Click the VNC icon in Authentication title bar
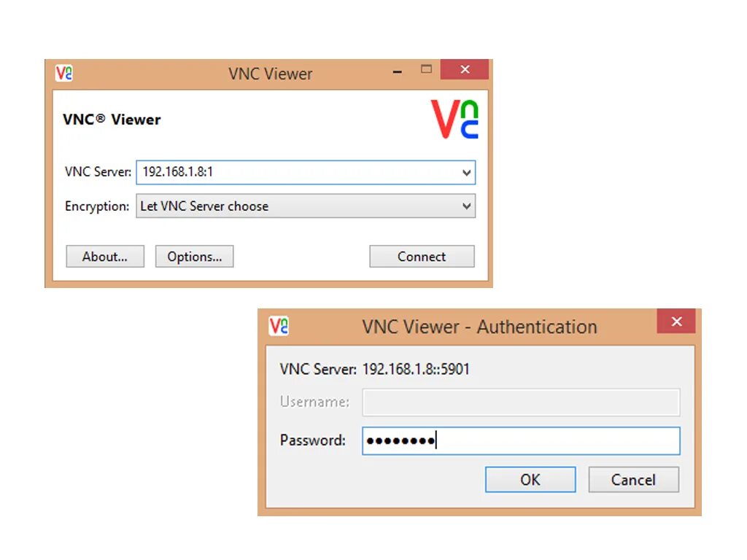The image size is (747, 560). tap(279, 326)
